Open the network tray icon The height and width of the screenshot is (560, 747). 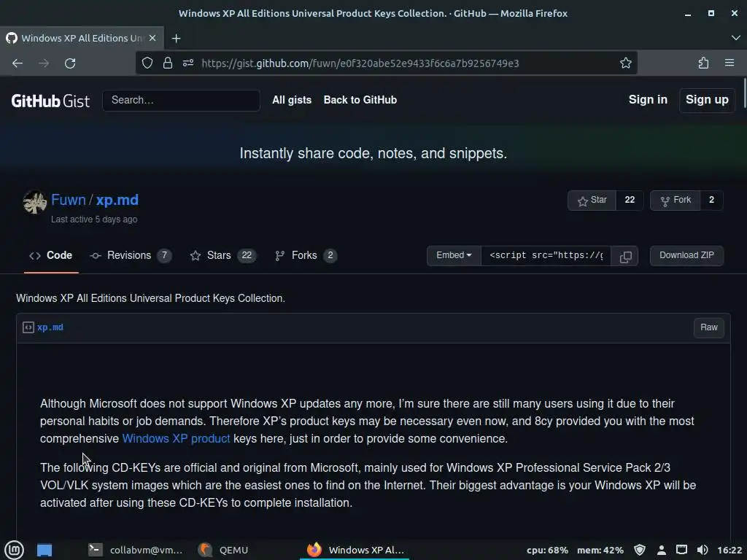pos(682,550)
